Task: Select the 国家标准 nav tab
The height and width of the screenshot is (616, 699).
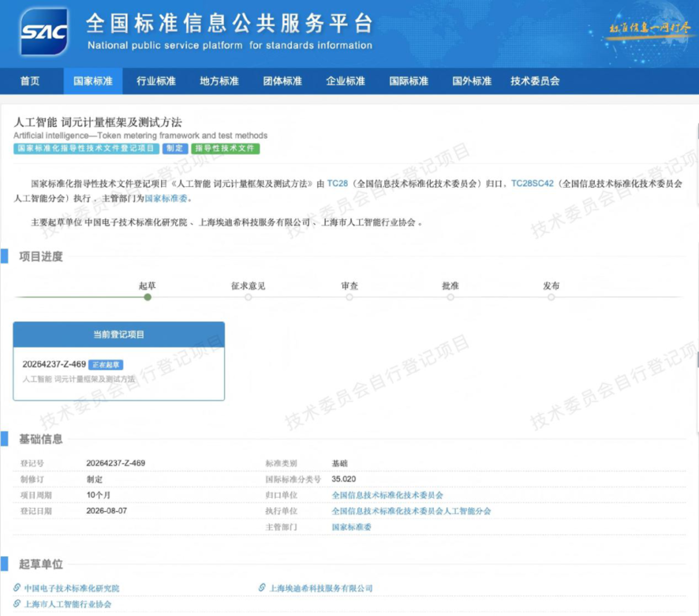Action: [93, 81]
